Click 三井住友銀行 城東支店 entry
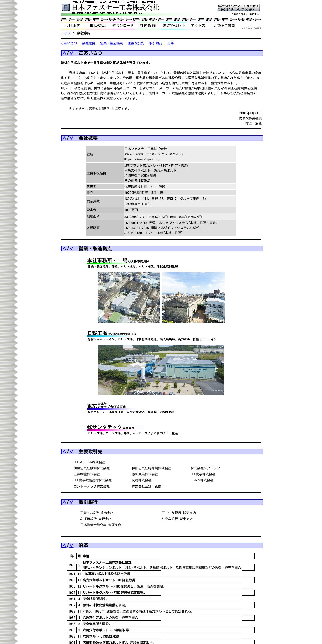Viewport: 322px width, 644px height. click(179, 513)
